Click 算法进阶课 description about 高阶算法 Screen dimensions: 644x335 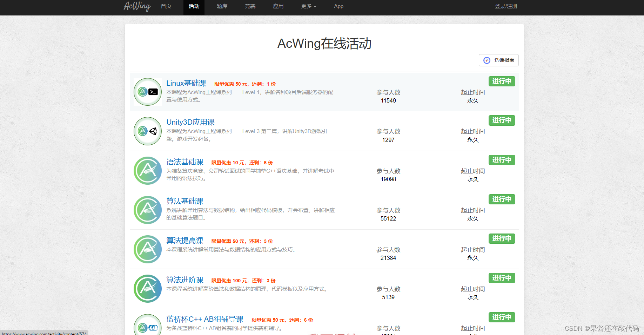[248, 289]
